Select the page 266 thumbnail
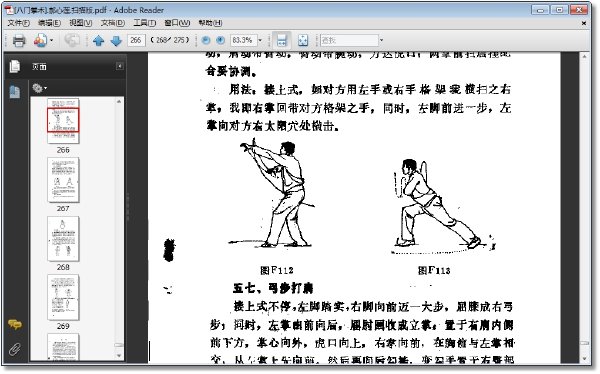 pos(63,121)
